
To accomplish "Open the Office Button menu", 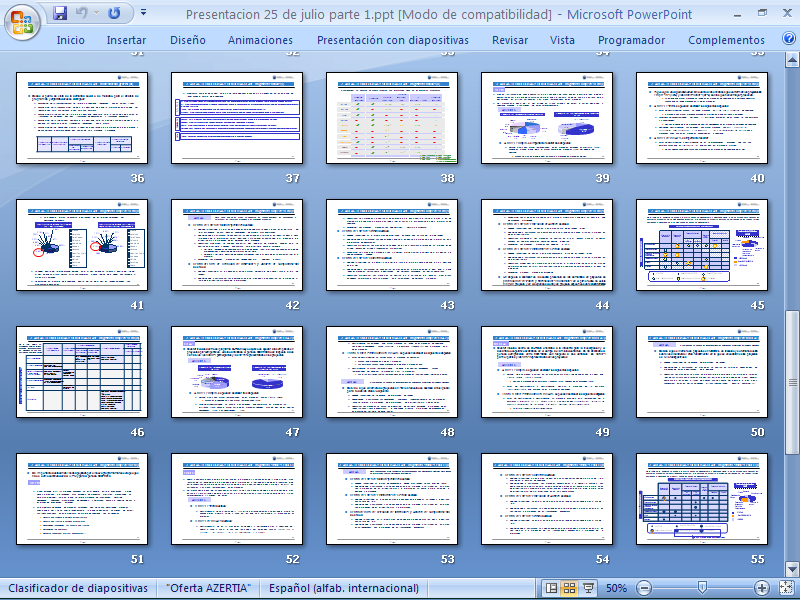I will tap(22, 22).
